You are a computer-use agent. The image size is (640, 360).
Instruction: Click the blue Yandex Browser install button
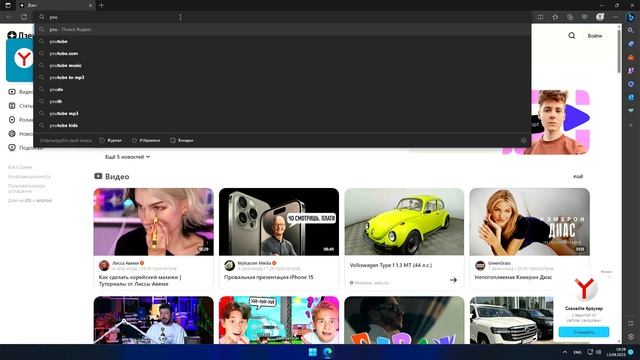(x=584, y=332)
